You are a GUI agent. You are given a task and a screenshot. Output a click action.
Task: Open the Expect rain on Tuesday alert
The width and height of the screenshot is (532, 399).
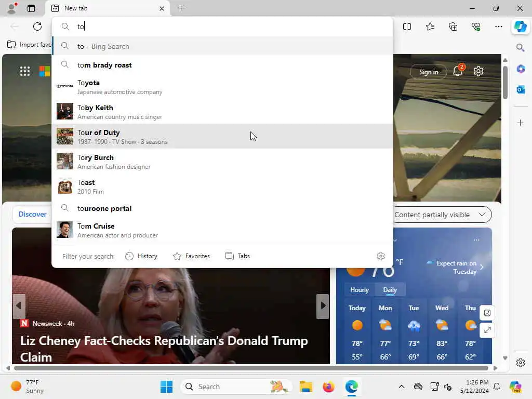pyautogui.click(x=455, y=268)
